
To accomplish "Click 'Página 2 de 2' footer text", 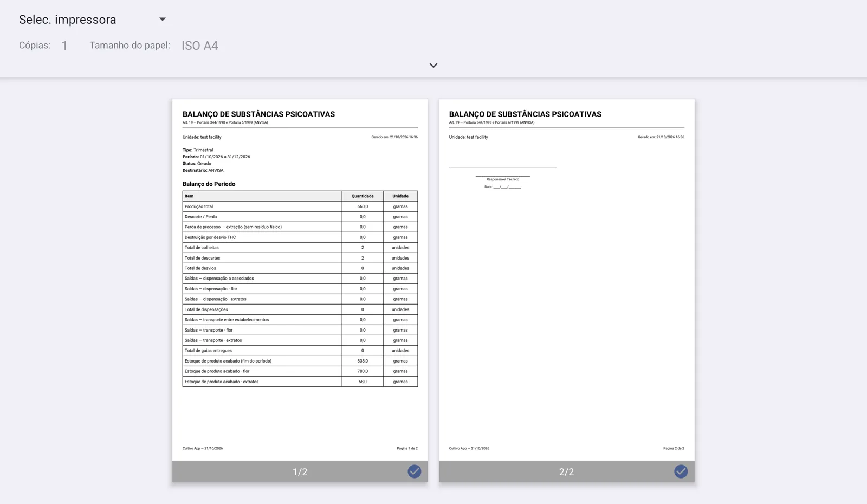I will (x=674, y=448).
